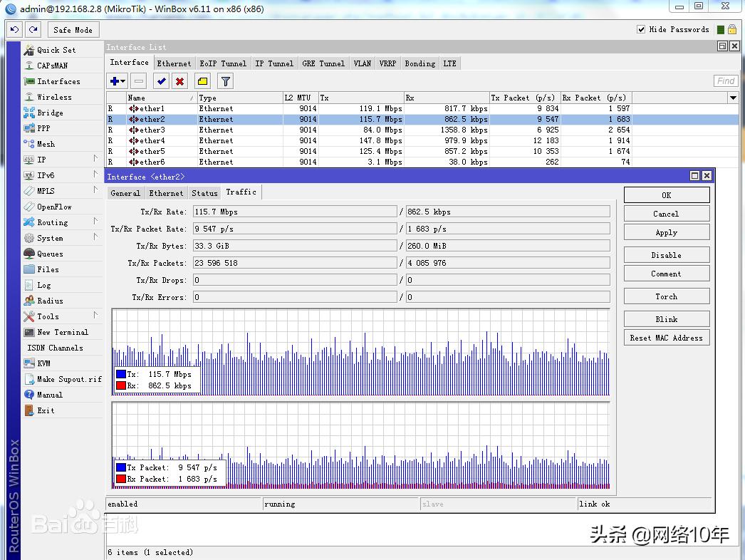
Task: Click the blue Tx Packet legend swatch
Action: (x=121, y=467)
